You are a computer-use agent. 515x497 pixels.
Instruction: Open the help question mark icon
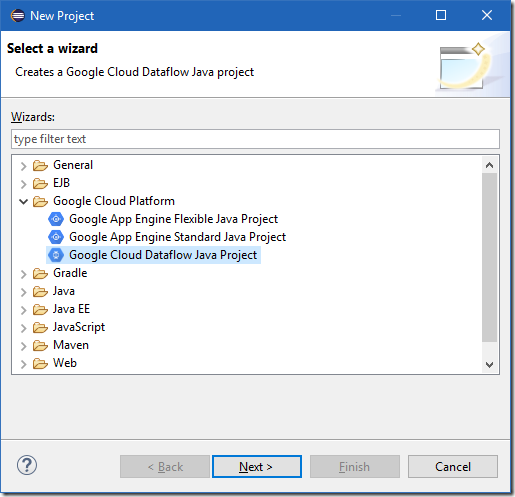[x=27, y=465]
